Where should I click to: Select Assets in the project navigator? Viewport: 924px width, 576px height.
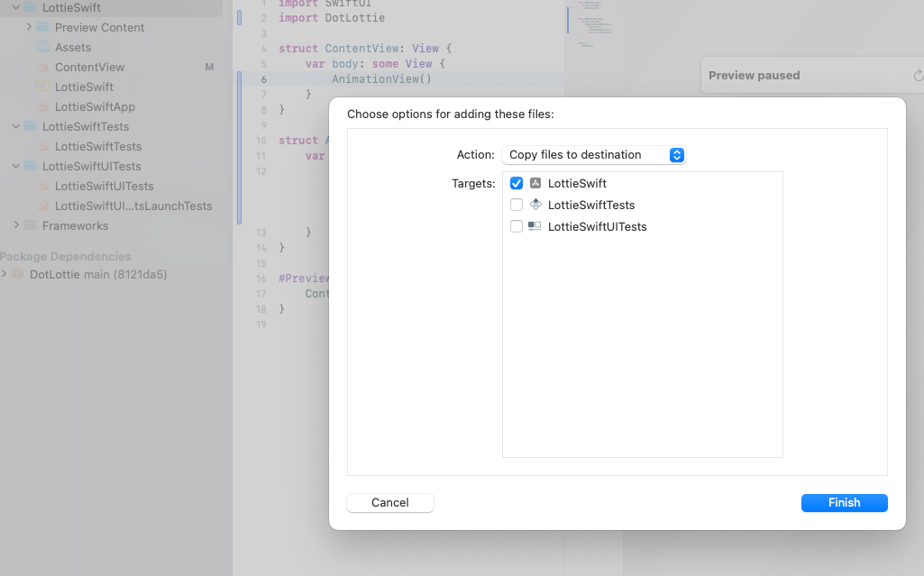[73, 47]
